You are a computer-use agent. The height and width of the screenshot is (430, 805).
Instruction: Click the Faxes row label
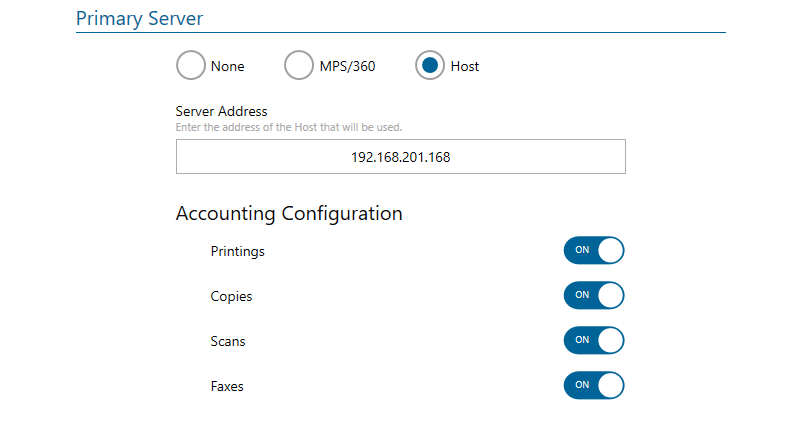coord(227,386)
